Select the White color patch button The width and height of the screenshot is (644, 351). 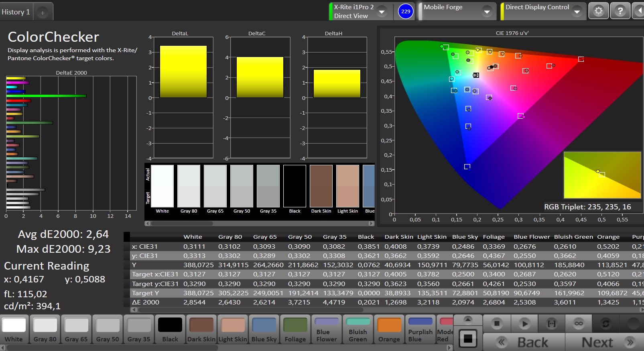click(x=14, y=330)
